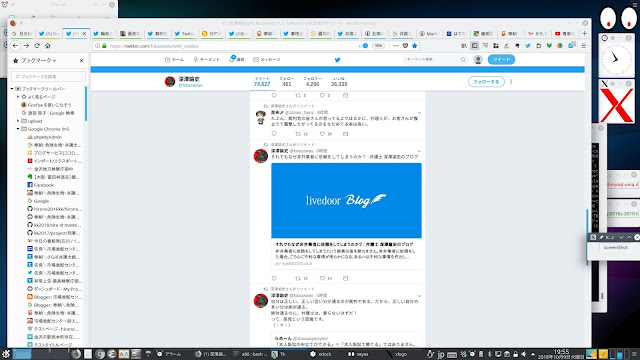
Task: Click the blue ツイート button
Action: tap(501, 60)
